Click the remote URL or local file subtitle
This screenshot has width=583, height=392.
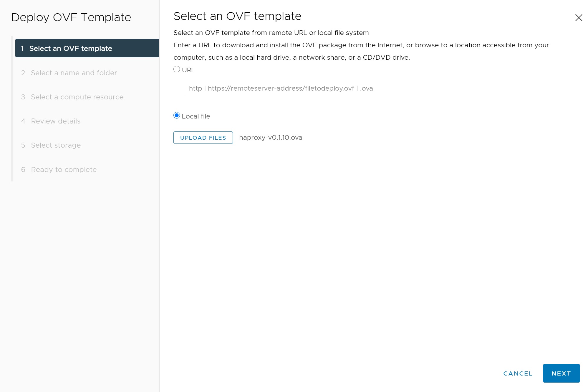pos(271,33)
